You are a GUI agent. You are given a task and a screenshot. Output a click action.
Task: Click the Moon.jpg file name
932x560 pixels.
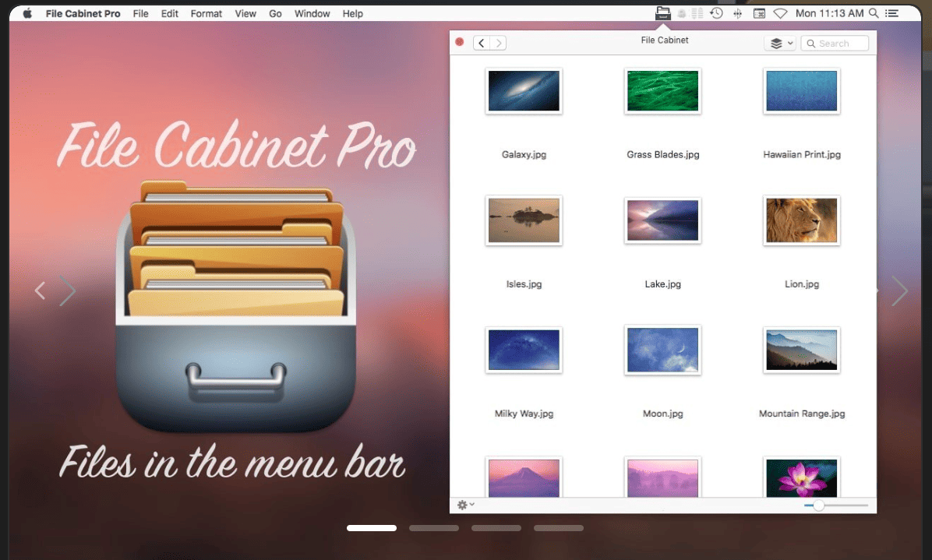pyautogui.click(x=662, y=414)
